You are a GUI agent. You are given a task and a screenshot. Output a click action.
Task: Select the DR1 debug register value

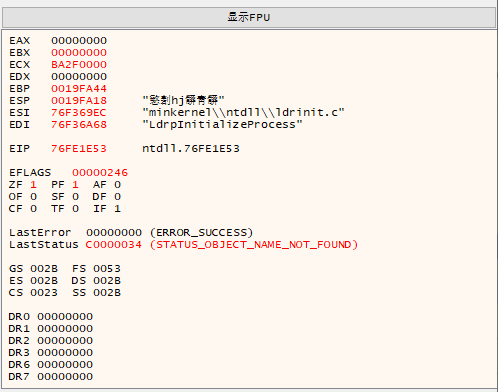(65, 329)
